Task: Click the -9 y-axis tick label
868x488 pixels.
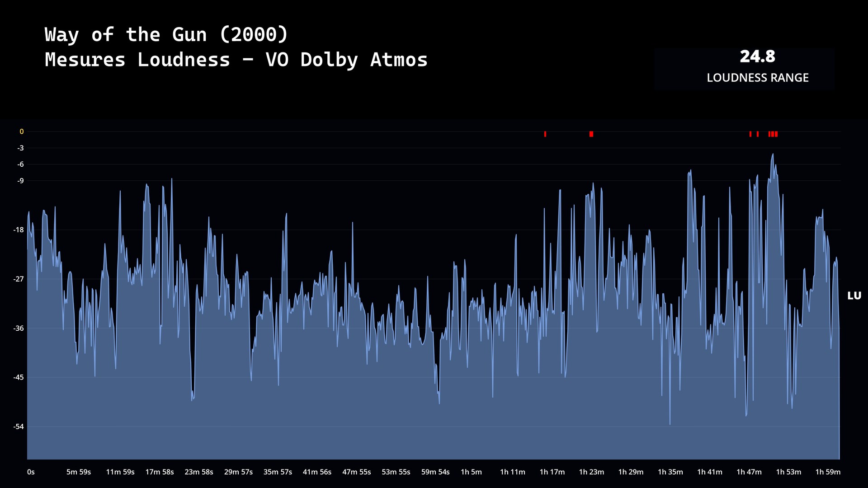Action: click(20, 181)
